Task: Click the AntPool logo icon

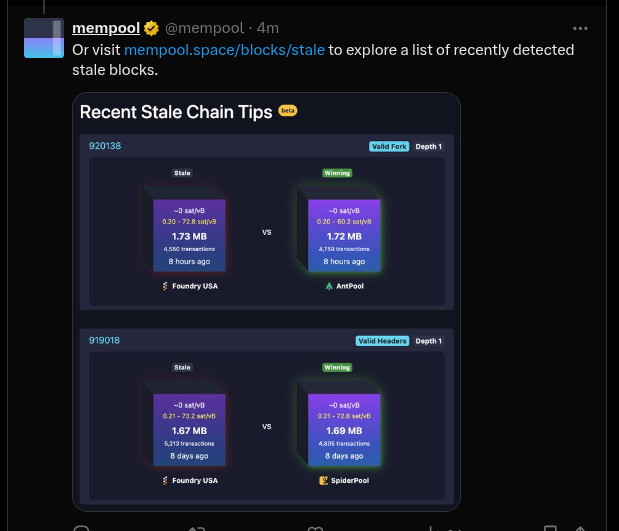Action: coord(329,286)
